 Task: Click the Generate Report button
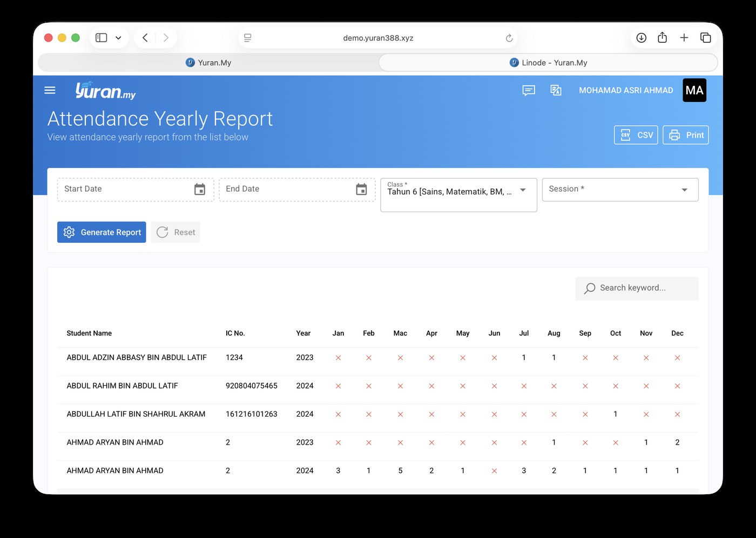tap(102, 232)
